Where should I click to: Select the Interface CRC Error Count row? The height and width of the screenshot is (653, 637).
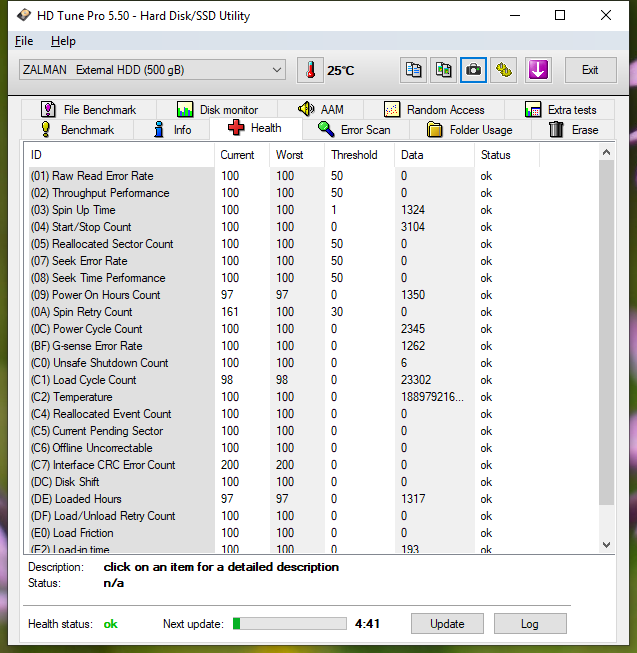[x=283, y=465]
